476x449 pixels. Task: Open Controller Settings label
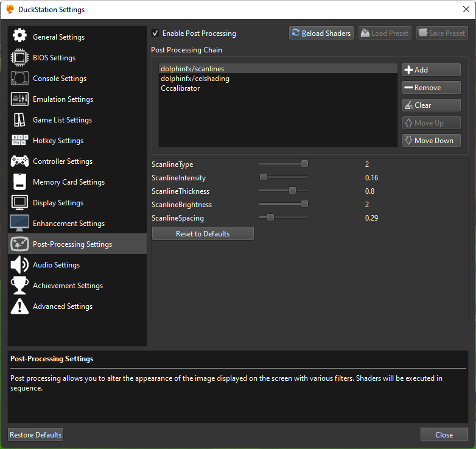tap(63, 161)
